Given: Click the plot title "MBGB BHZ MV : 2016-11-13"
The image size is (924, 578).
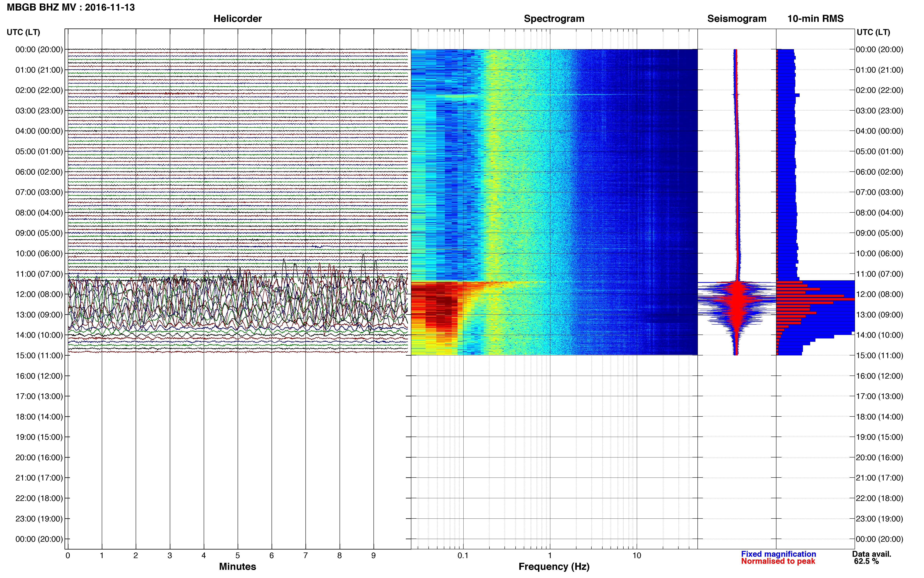Looking at the screenshot, I should click(71, 7).
